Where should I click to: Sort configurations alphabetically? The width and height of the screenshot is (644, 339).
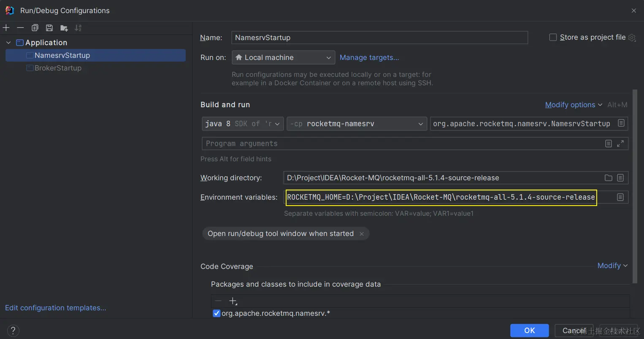(x=78, y=28)
